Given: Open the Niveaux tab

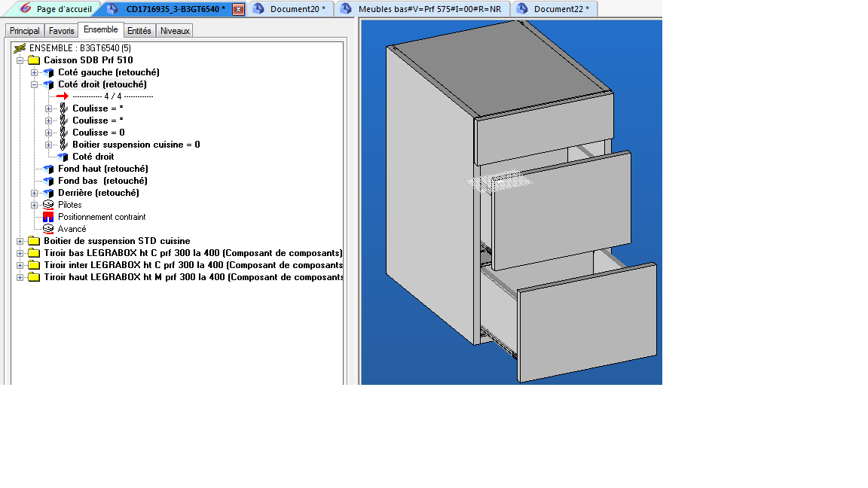Looking at the screenshot, I should click(x=175, y=31).
